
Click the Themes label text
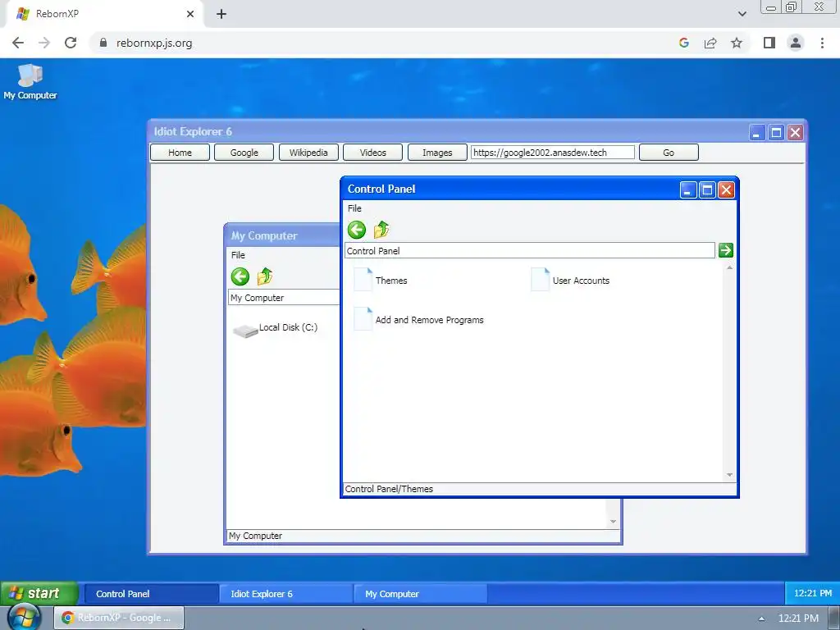click(391, 281)
